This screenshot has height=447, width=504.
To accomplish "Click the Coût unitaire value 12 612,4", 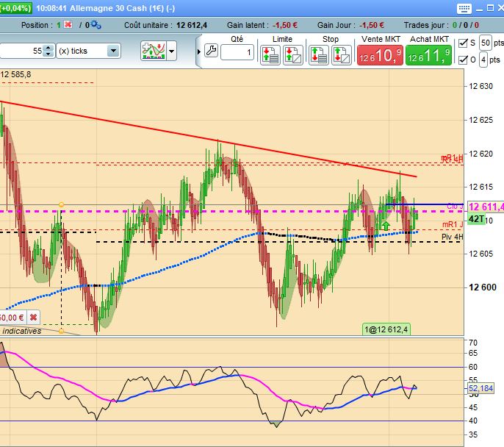I will pos(192,25).
